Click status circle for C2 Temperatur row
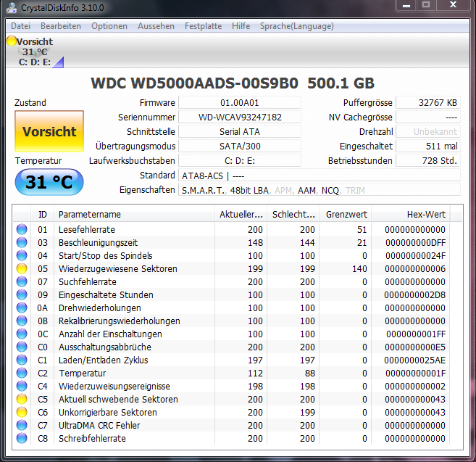The width and height of the screenshot is (476, 462). 22,373
